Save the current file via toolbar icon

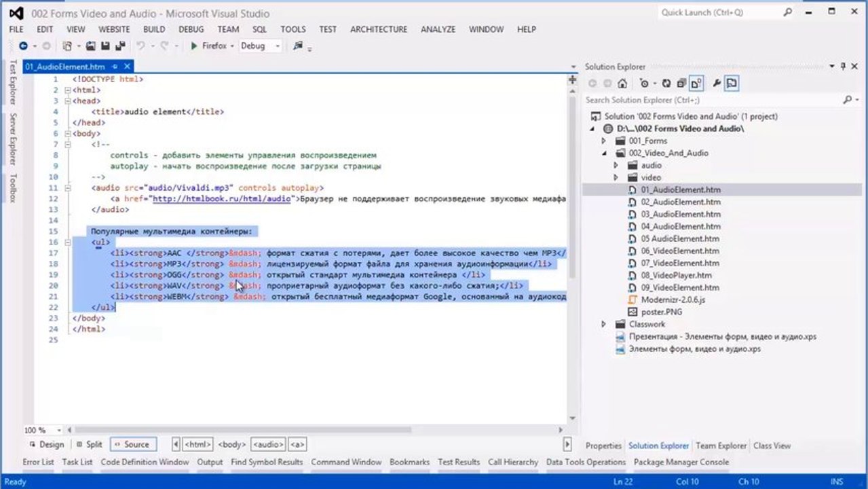point(105,46)
